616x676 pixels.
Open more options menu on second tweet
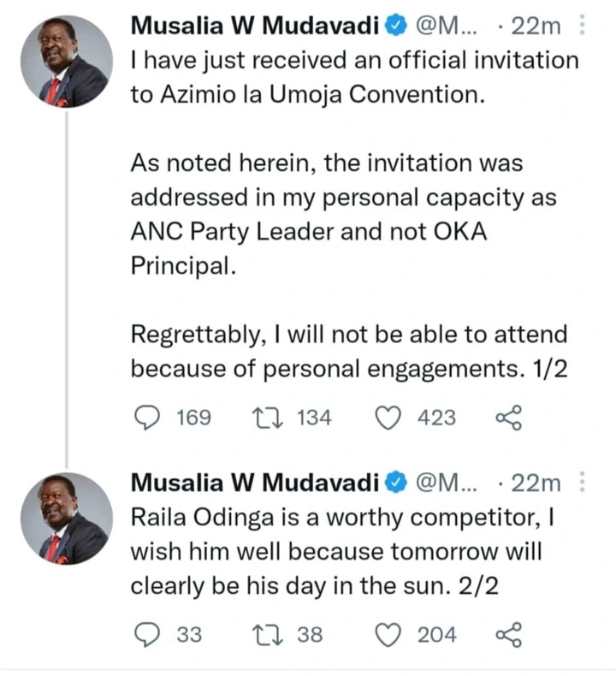click(582, 482)
